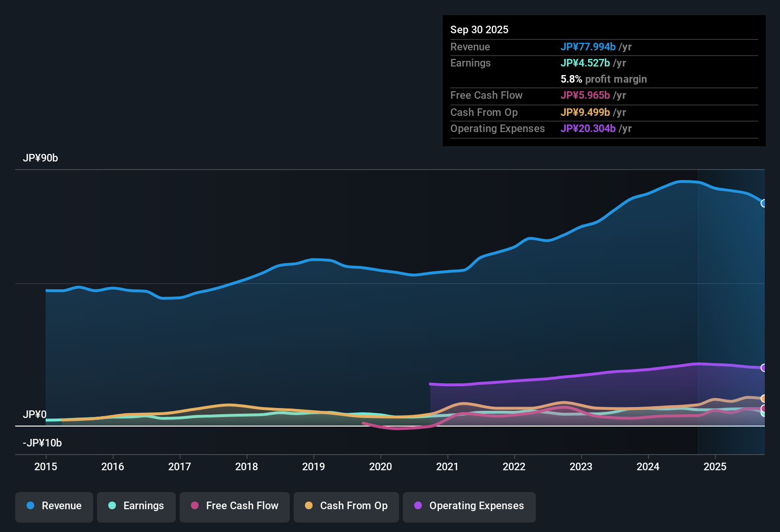Click the Cash From Op legend dot

[309, 506]
